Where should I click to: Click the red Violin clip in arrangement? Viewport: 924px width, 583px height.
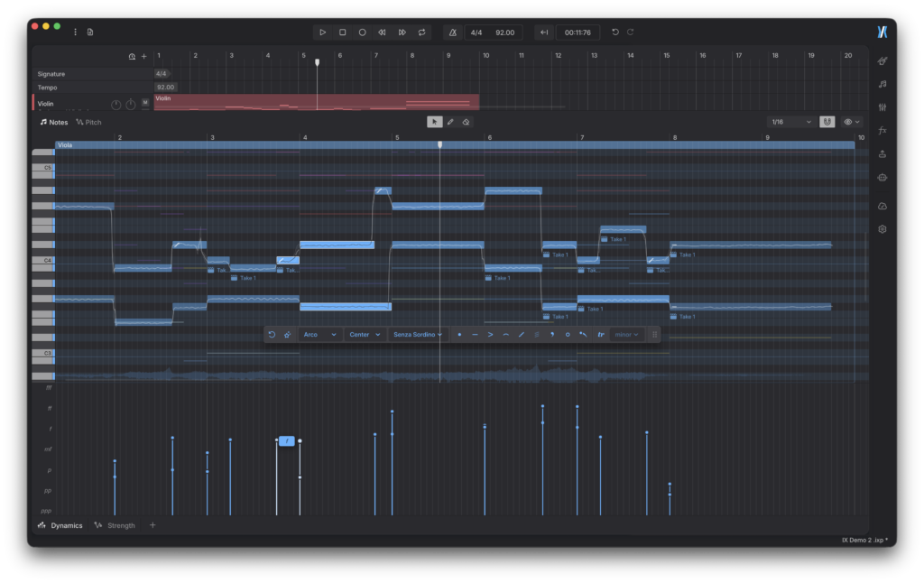[x=317, y=102]
